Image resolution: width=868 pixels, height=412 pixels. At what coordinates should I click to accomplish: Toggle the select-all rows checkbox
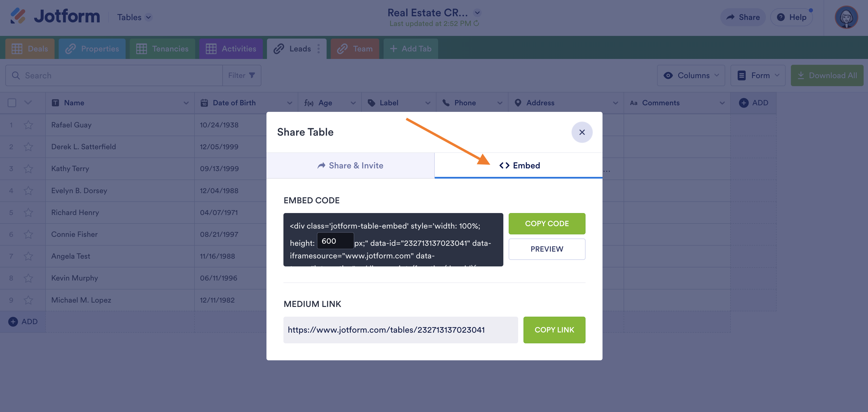click(12, 103)
